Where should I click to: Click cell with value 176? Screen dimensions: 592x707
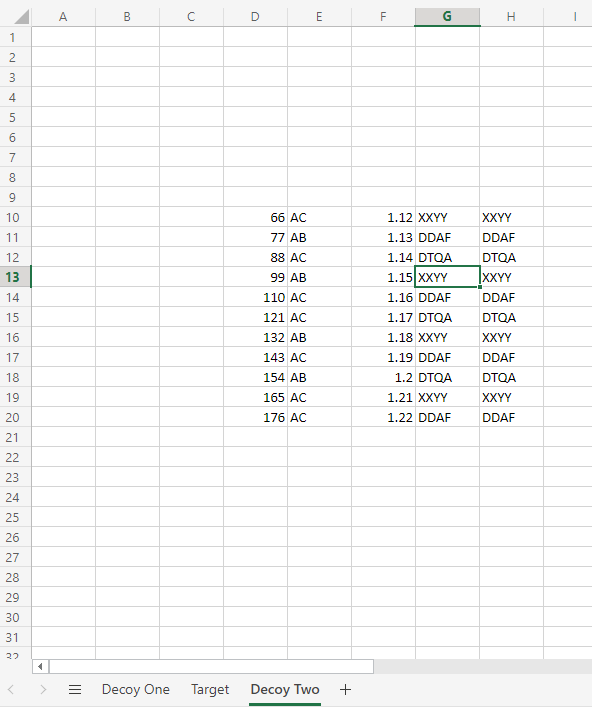[256, 417]
